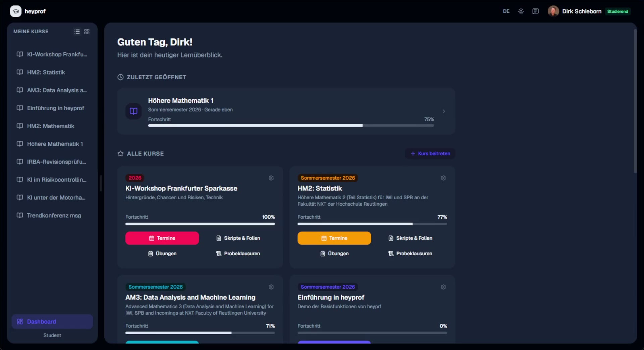Click the heyprof logo icon
The width and height of the screenshot is (644, 350).
16,11
